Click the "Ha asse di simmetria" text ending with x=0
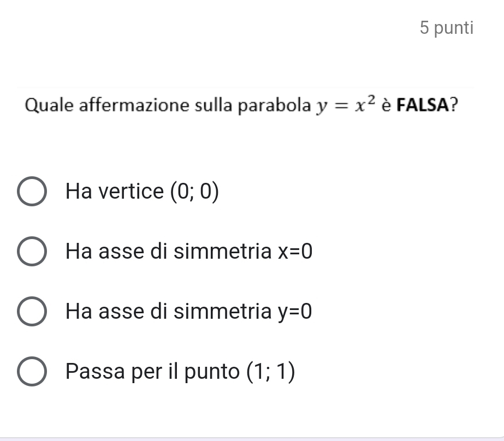Image resolution: width=504 pixels, height=441 pixels. (x=168, y=252)
